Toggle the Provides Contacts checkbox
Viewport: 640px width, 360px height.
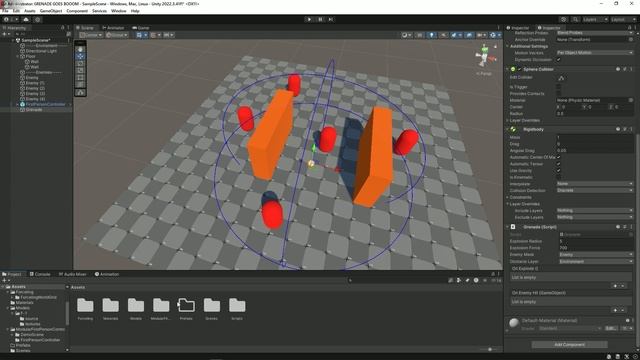(x=559, y=93)
